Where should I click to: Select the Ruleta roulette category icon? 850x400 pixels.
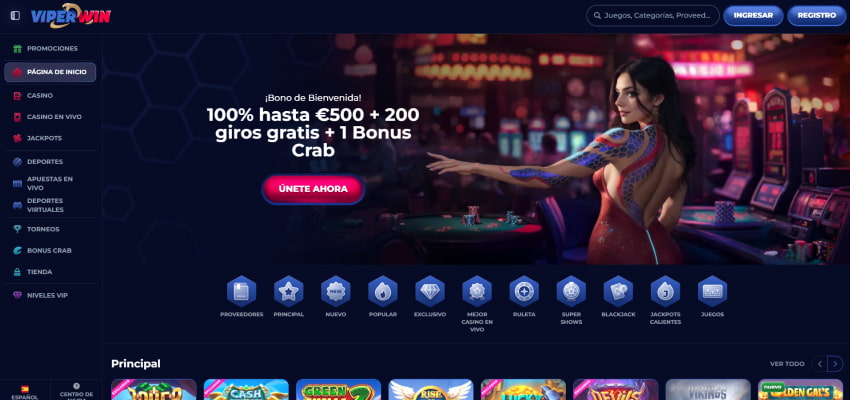pos(524,292)
